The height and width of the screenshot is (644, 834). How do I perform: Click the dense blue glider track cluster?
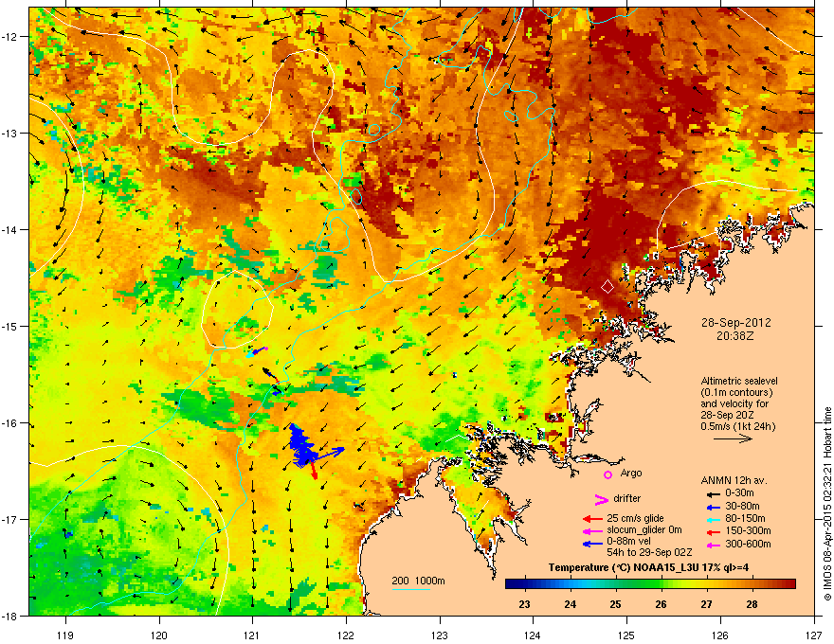click(301, 446)
